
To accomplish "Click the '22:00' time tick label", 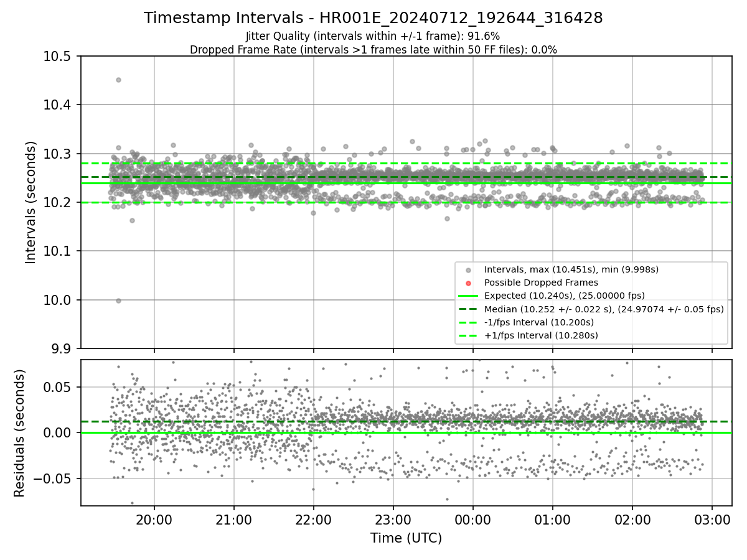I will click(314, 520).
